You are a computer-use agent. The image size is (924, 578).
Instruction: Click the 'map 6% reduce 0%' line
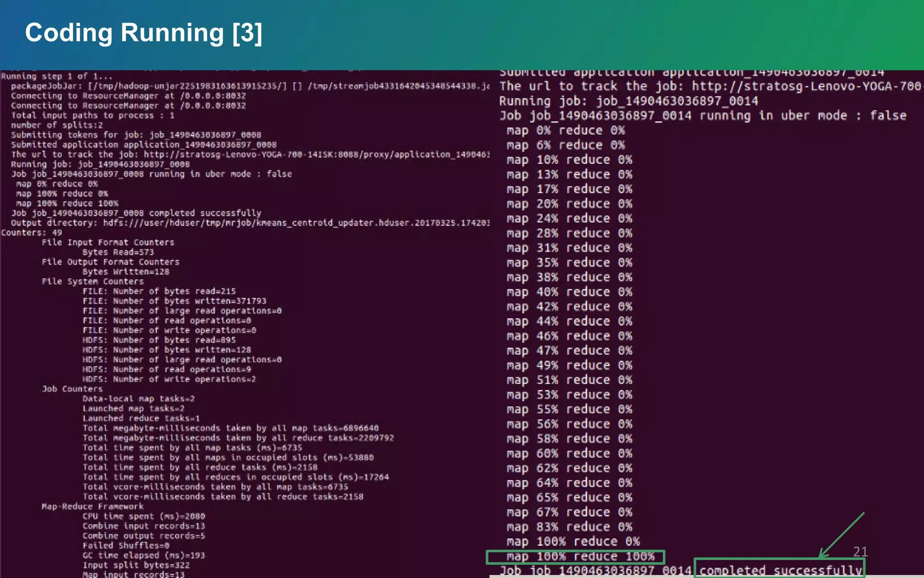point(566,145)
